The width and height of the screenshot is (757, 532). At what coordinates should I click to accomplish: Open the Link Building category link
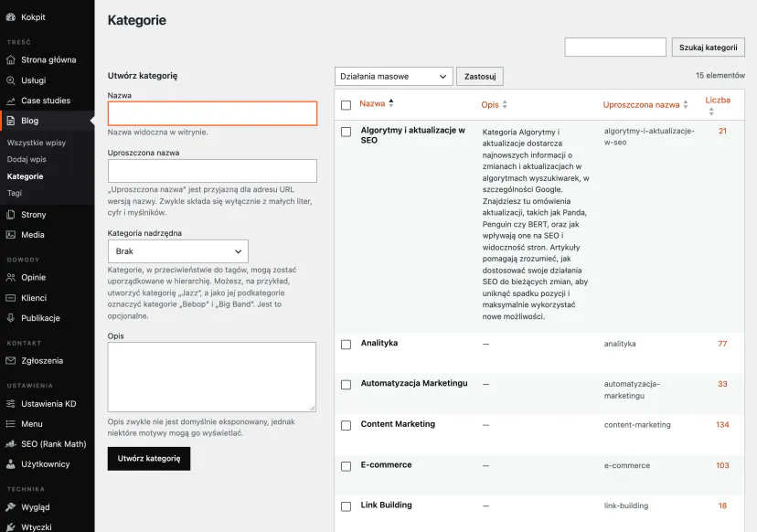pyautogui.click(x=386, y=505)
